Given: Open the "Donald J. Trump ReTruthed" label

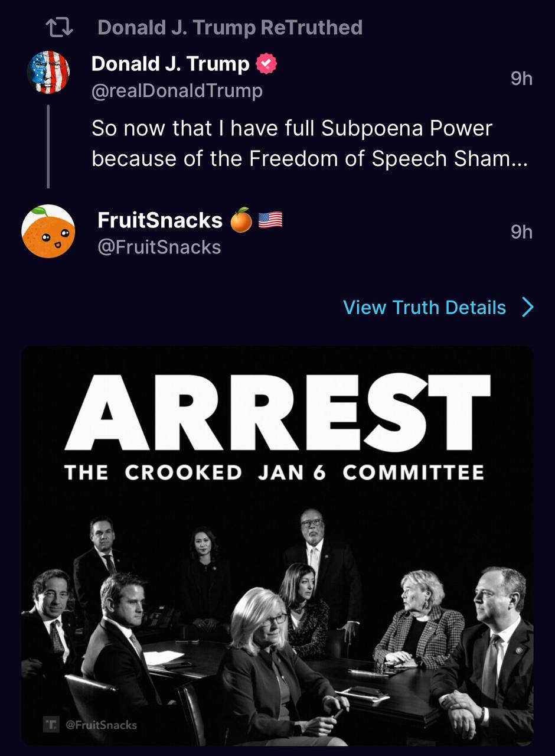Looking at the screenshot, I should pos(230,27).
